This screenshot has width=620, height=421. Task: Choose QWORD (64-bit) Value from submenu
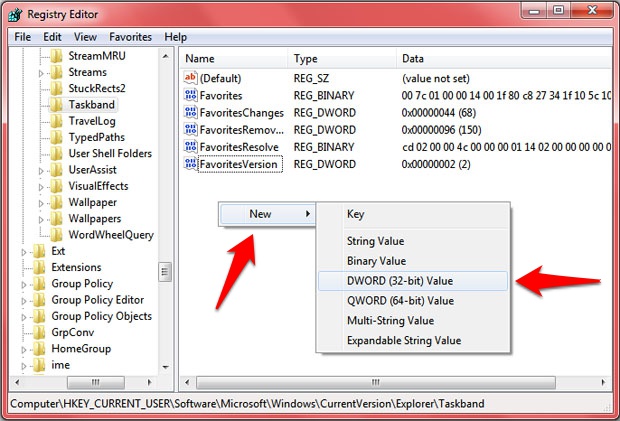(x=413, y=301)
